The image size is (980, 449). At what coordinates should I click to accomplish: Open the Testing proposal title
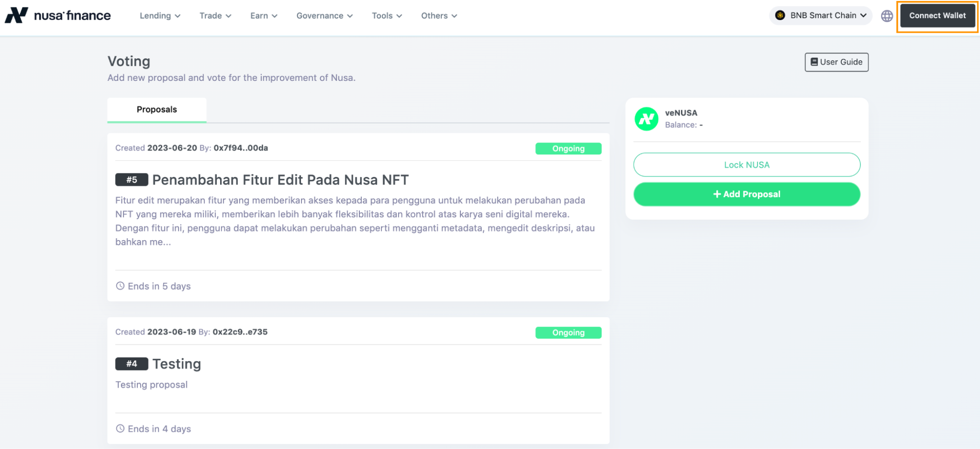176,364
